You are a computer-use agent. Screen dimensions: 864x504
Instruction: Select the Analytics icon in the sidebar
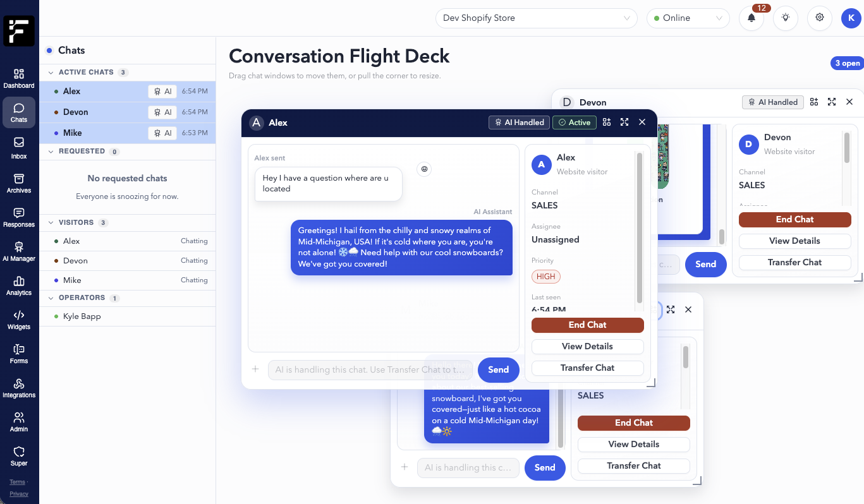click(18, 284)
